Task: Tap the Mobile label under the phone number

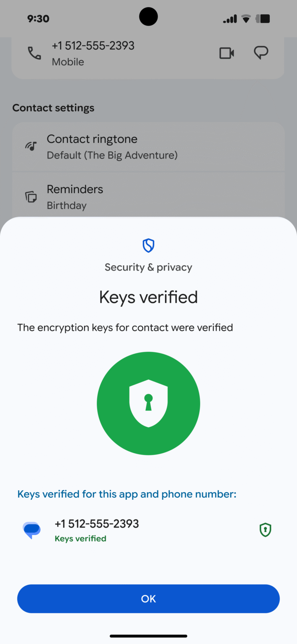Action: 68,62
